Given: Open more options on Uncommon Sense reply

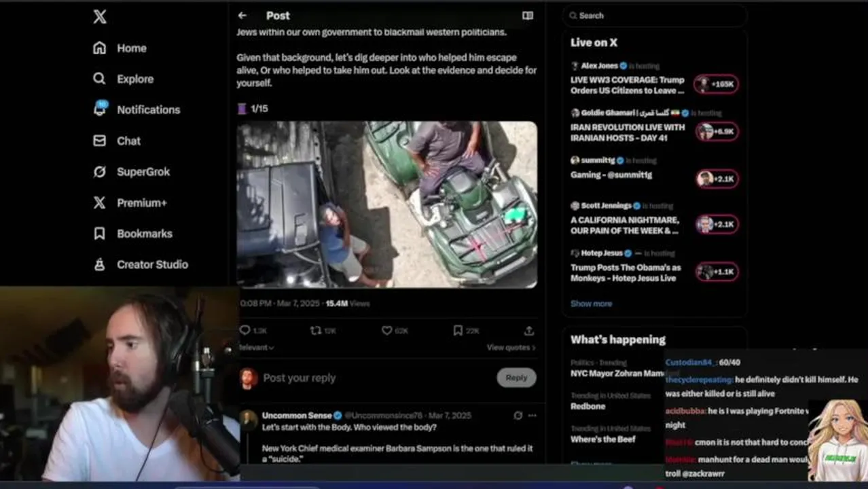Looking at the screenshot, I should (x=532, y=415).
